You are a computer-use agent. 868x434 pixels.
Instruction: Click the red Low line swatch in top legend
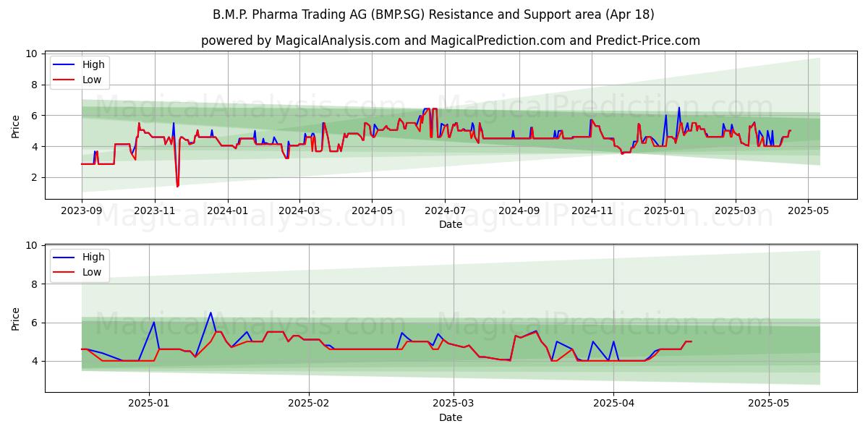(x=65, y=80)
